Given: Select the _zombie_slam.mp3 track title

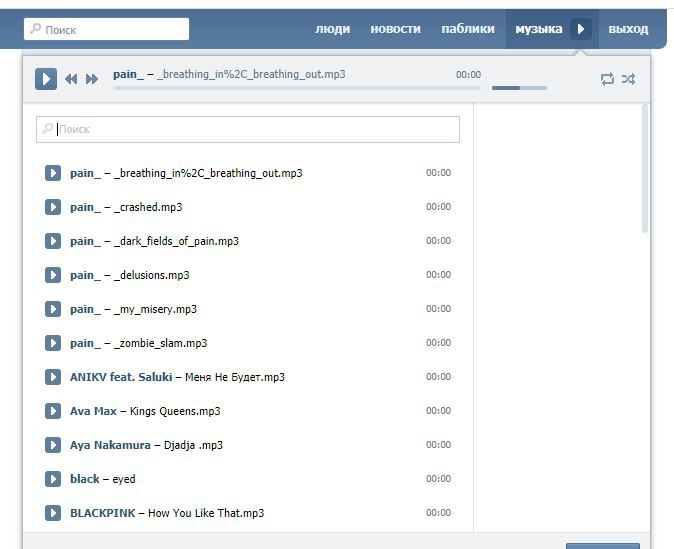Looking at the screenshot, I should 160,343.
